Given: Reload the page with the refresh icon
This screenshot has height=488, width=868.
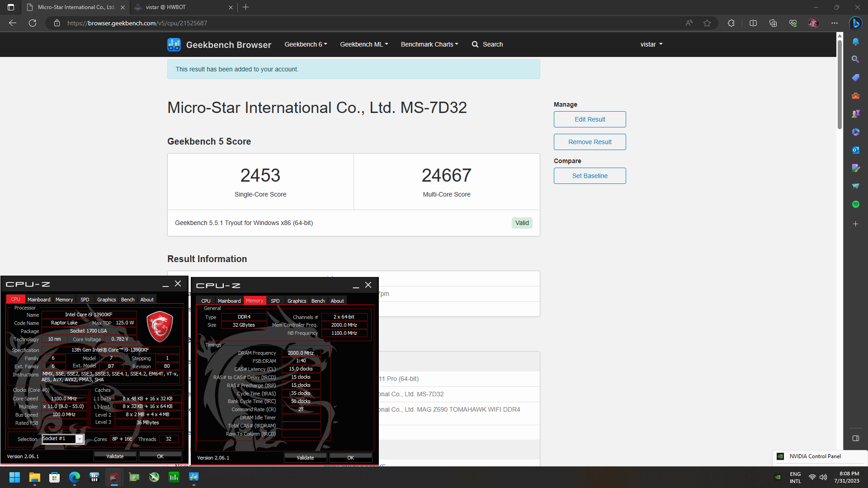Looking at the screenshot, I should click(33, 23).
